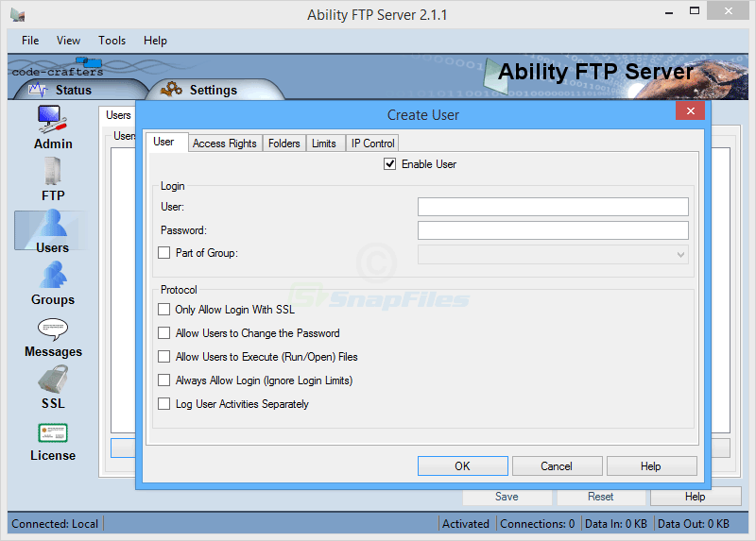Image resolution: width=756 pixels, height=541 pixels.
Task: Maximize the Ability FTP Server window
Action: 695,11
